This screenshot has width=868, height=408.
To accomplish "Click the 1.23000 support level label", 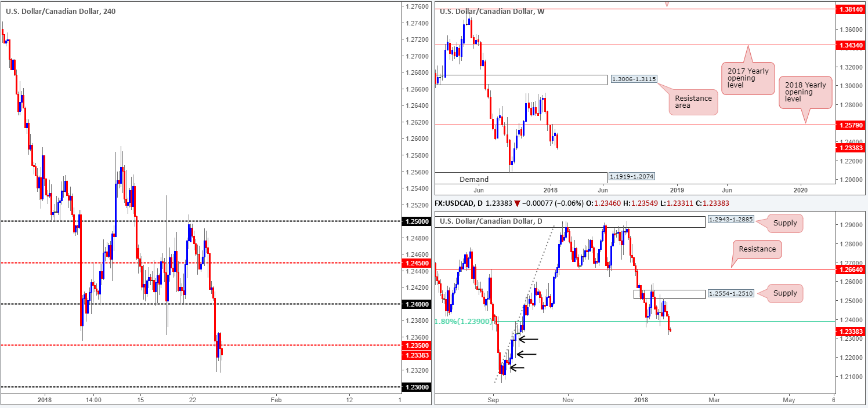I will tap(416, 387).
